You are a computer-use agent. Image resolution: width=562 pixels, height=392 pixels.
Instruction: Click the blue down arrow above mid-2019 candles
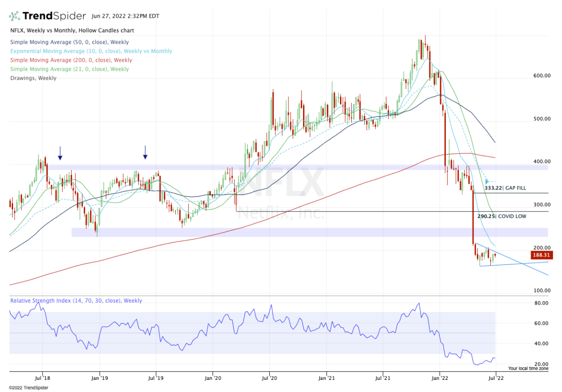[x=145, y=152]
